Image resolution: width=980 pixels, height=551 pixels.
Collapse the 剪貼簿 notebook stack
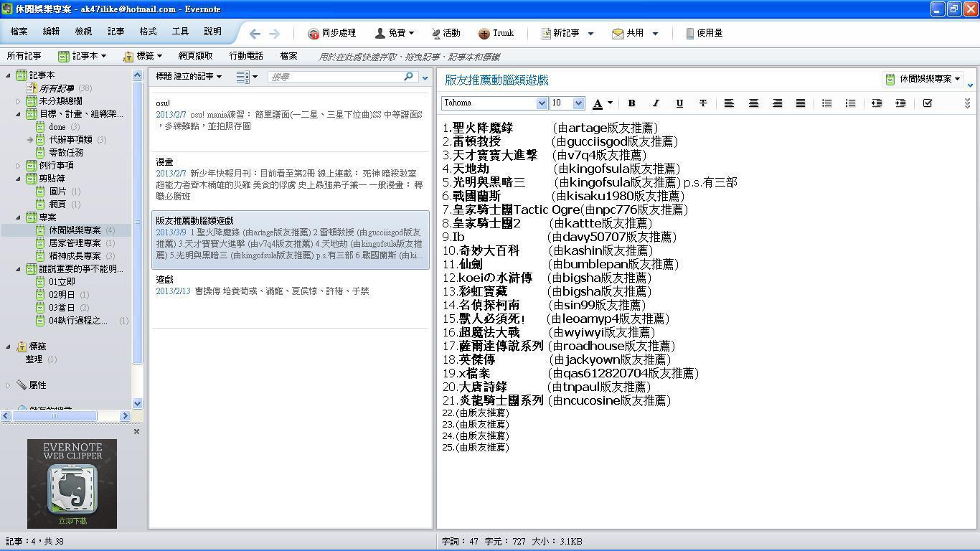[x=19, y=178]
